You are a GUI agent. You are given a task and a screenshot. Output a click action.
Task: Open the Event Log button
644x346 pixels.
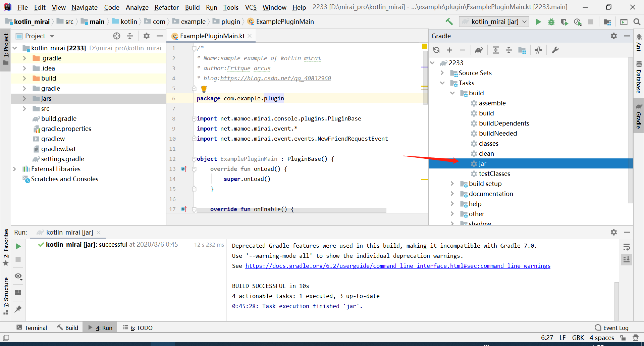611,328
